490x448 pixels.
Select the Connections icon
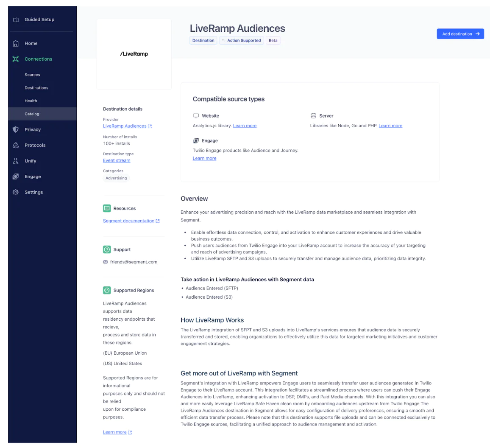(15, 59)
